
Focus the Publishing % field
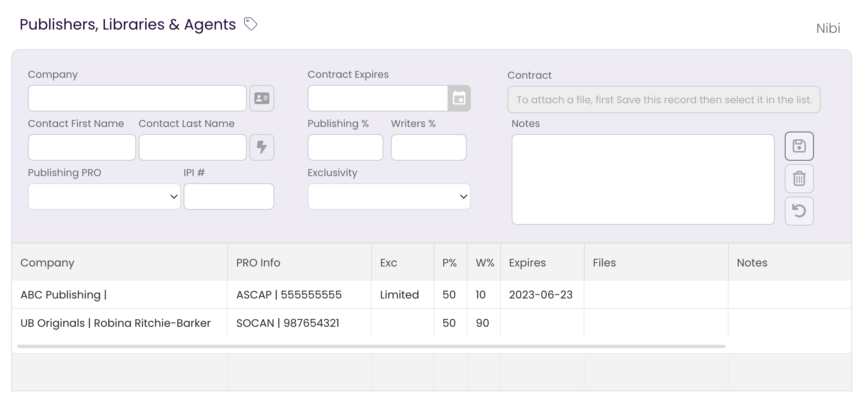click(x=346, y=147)
